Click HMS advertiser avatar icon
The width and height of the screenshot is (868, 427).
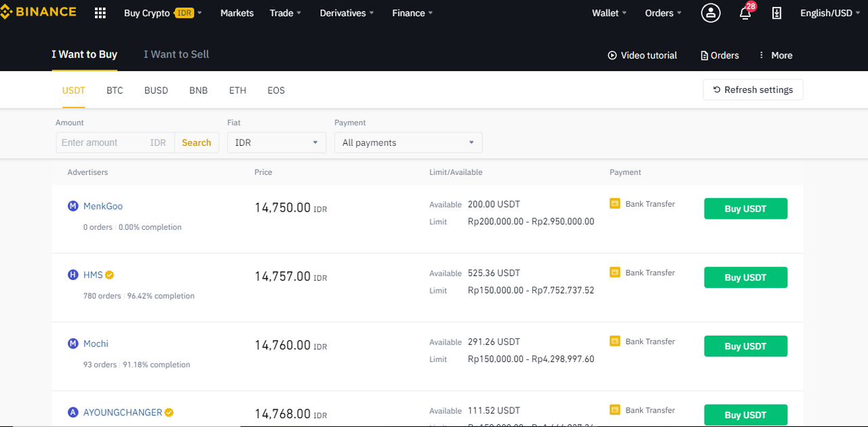point(73,274)
